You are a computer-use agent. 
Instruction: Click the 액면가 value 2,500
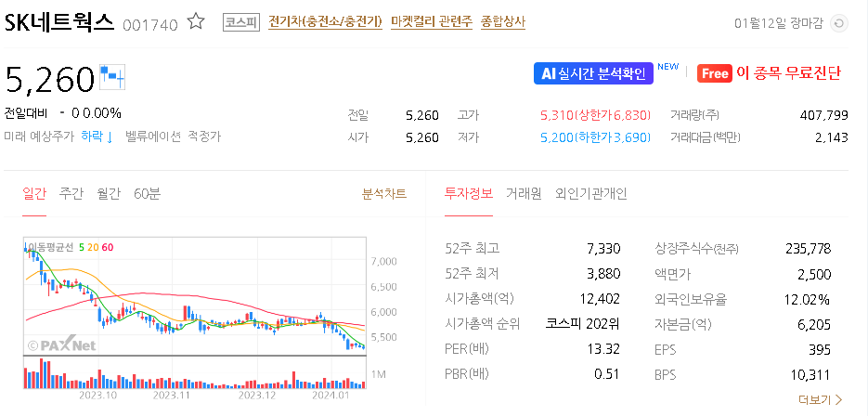(815, 274)
